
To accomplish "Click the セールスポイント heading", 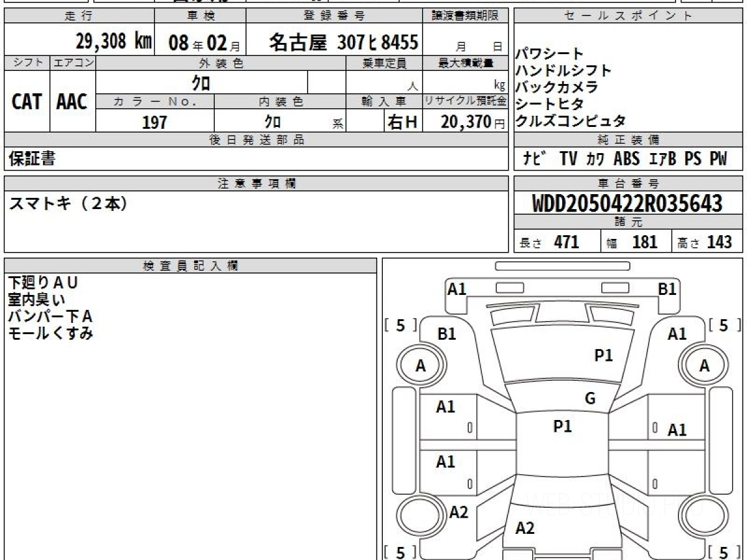I will 628,16.
